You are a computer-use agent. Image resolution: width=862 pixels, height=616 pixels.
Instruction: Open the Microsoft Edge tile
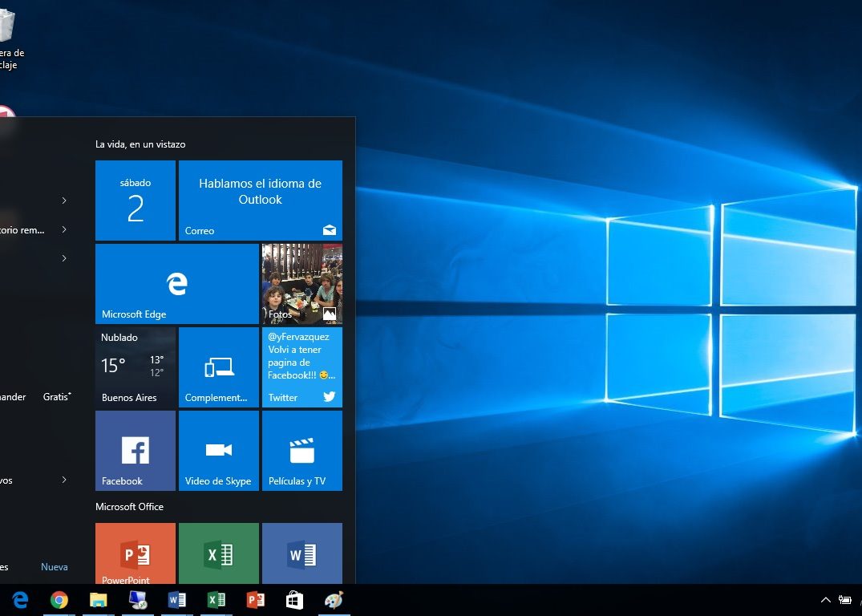[x=176, y=284]
